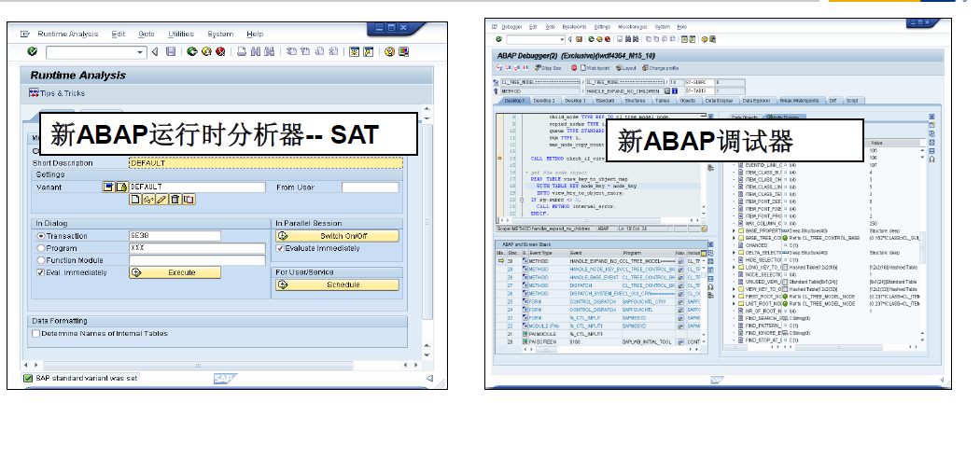Click the Switch On/Off button
The width and height of the screenshot is (980, 458).
(x=337, y=236)
